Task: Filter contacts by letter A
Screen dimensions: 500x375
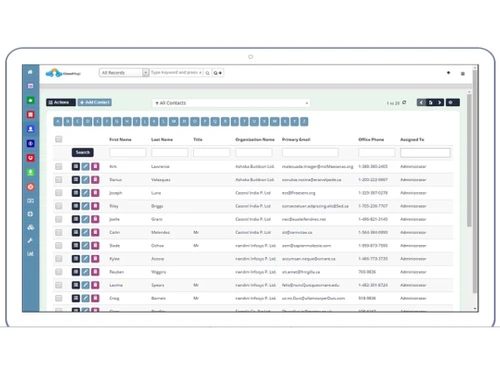Action: point(58,122)
